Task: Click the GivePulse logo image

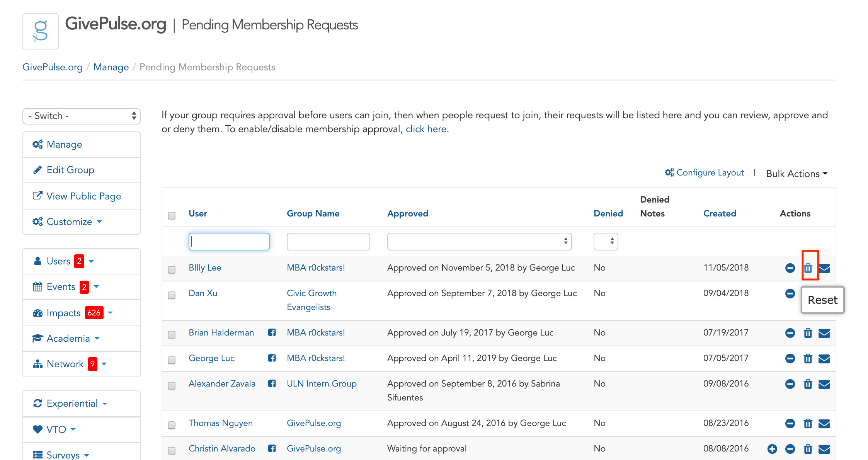Action: point(41,31)
